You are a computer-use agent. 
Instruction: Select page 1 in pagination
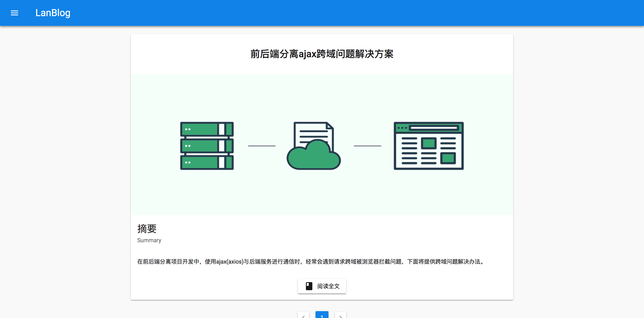point(322,315)
